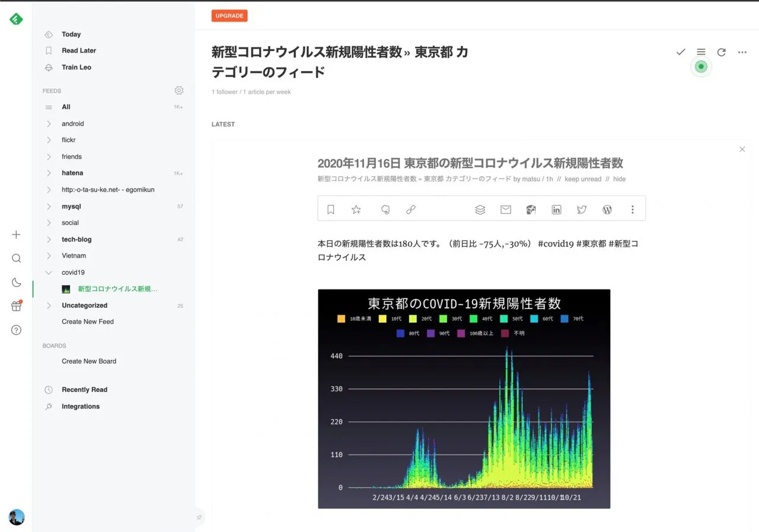Save article with the Read Later bookmark icon
Viewport: 759px width, 532px height.
(x=331, y=209)
